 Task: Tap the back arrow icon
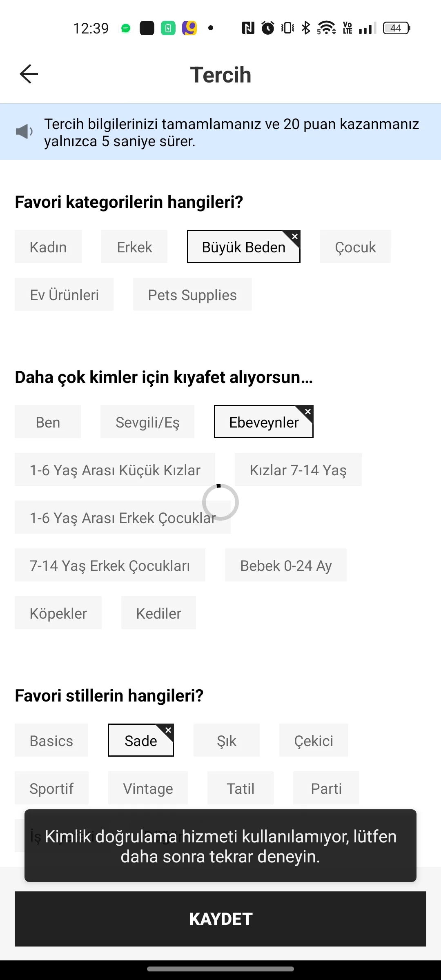[29, 74]
